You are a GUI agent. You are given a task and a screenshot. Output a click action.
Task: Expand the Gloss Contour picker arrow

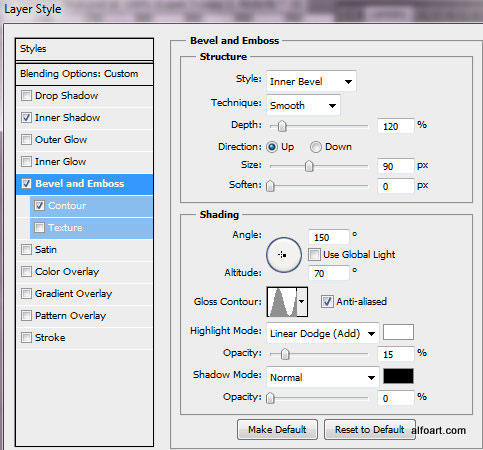pos(302,302)
